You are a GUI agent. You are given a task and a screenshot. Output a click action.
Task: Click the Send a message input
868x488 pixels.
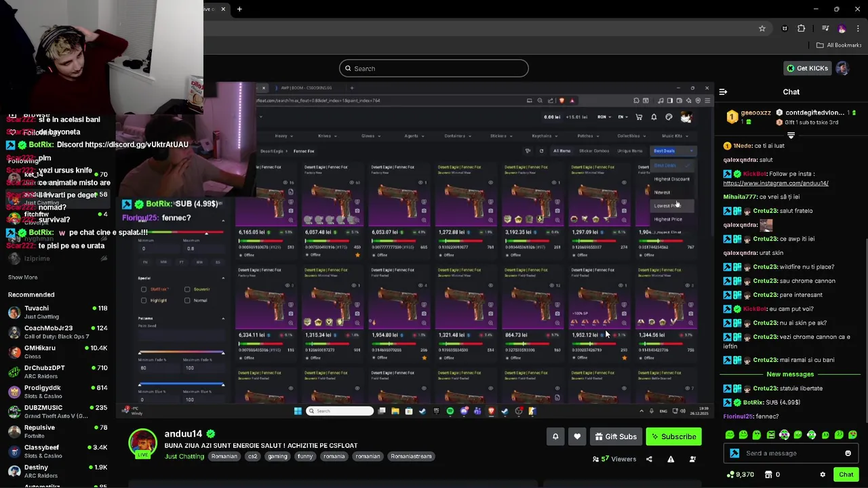[791, 453]
